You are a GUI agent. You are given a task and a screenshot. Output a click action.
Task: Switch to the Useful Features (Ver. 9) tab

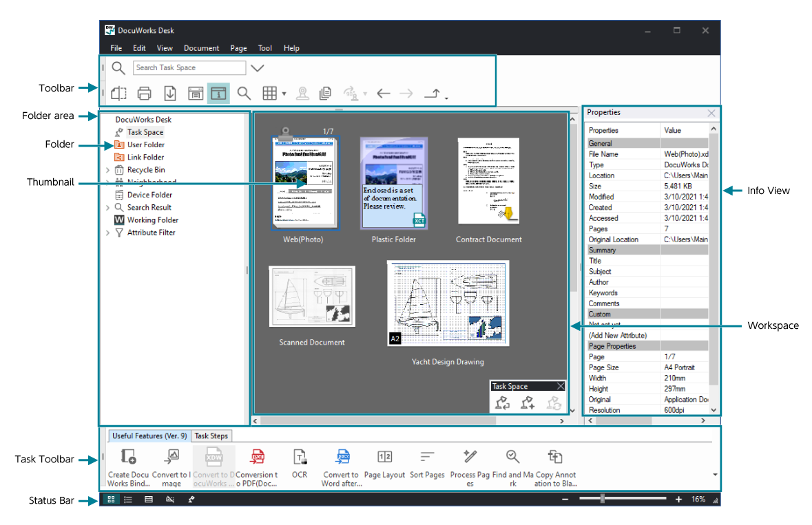tap(149, 436)
